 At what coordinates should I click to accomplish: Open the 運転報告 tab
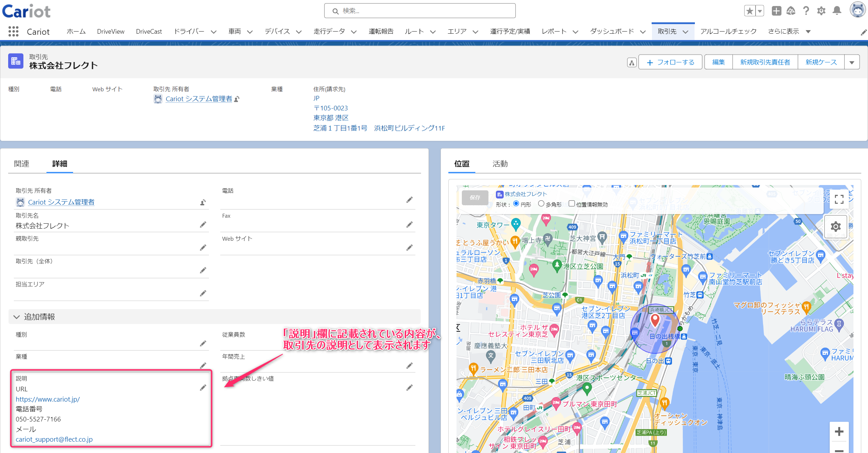(381, 32)
